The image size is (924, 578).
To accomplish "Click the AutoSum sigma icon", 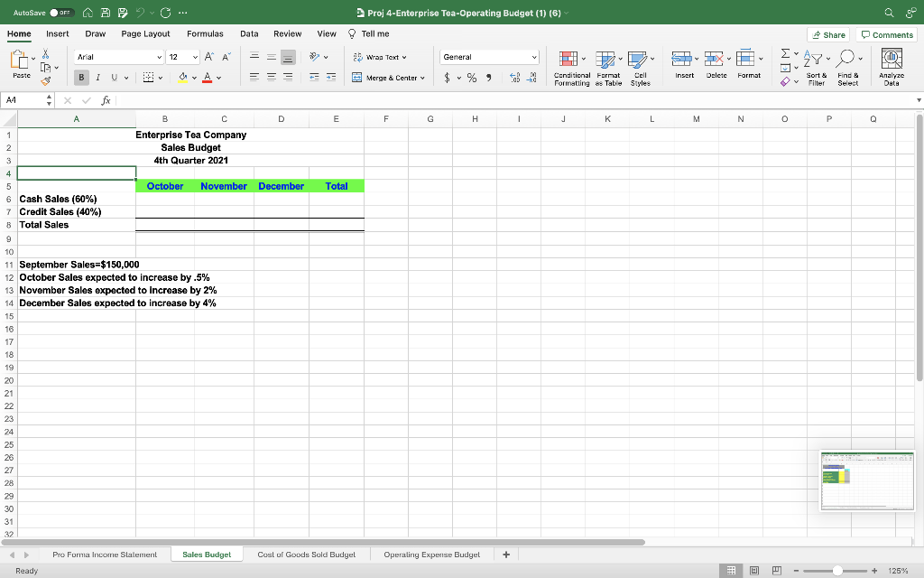I will click(x=785, y=53).
